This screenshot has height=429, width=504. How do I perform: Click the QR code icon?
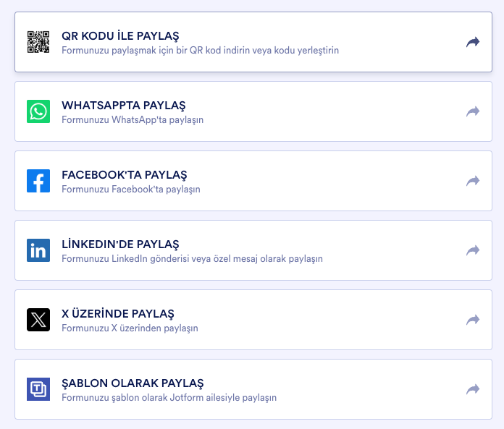tap(38, 42)
